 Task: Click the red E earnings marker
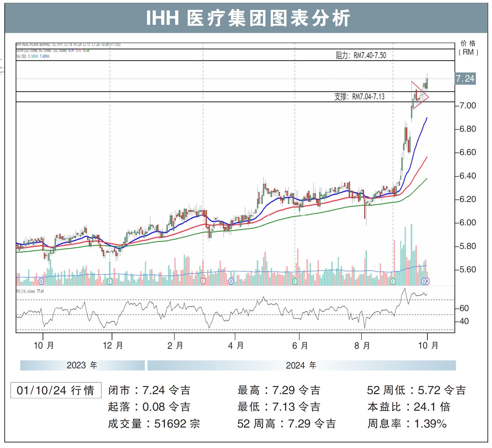(x=203, y=281)
